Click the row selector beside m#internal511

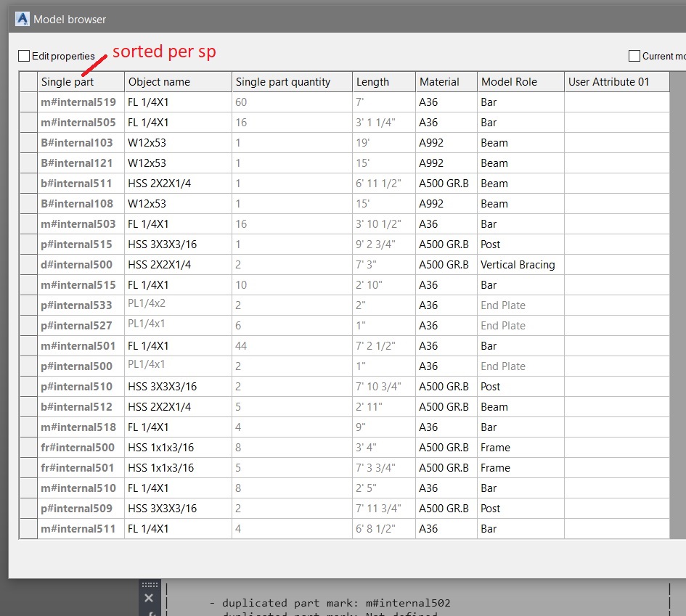tap(28, 528)
